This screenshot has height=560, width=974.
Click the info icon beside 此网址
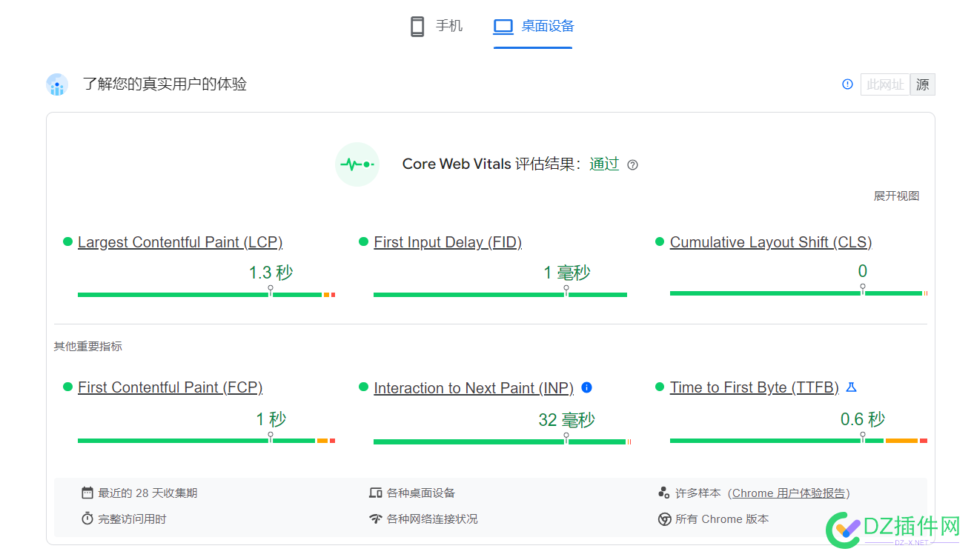point(847,84)
